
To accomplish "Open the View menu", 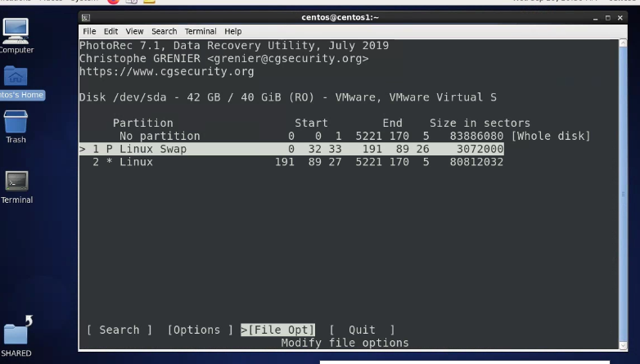I will [134, 31].
